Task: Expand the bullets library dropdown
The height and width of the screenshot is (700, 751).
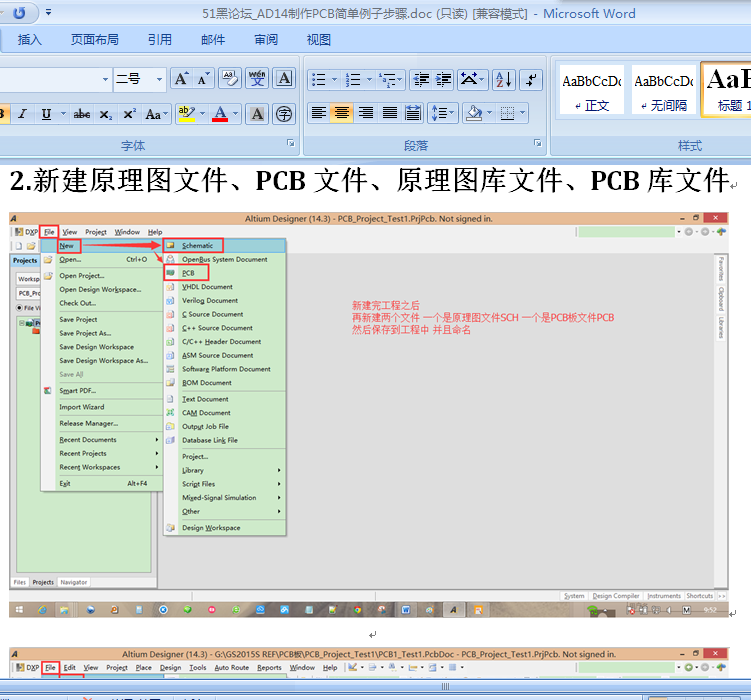Action: pyautogui.click(x=334, y=79)
